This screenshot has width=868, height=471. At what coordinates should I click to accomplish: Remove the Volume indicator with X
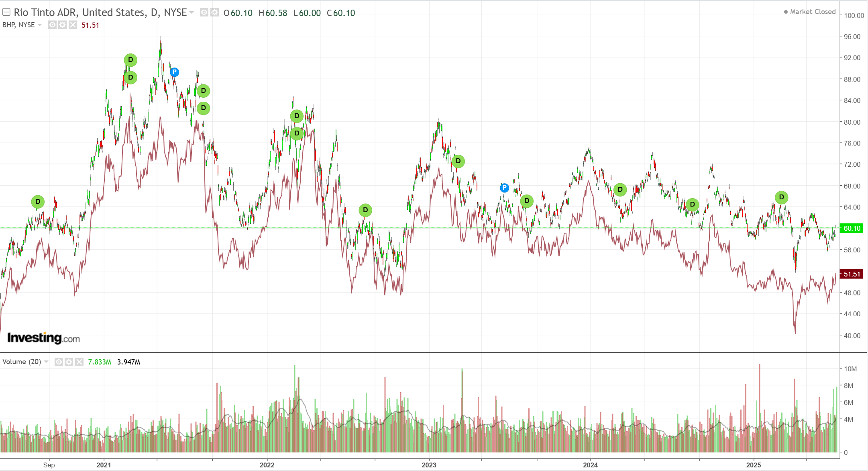(79, 362)
